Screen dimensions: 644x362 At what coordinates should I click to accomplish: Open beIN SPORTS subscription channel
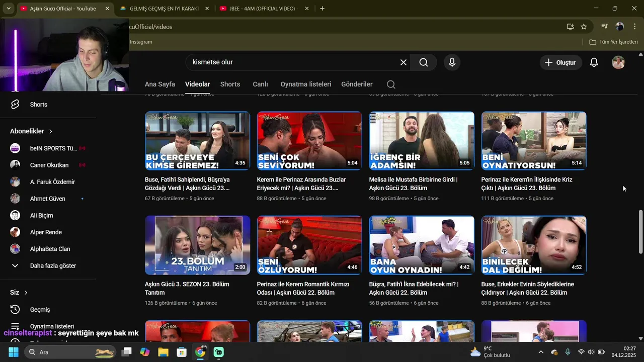pos(48,148)
